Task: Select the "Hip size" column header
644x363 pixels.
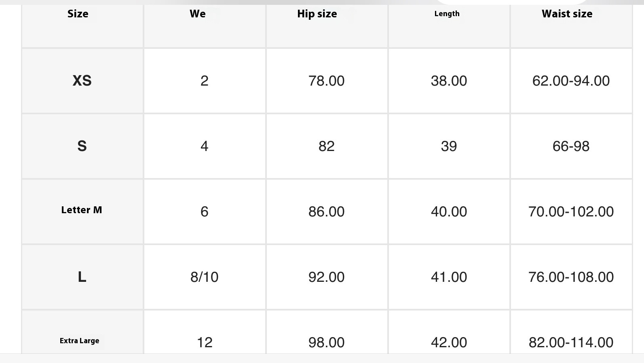Action: coord(317,14)
